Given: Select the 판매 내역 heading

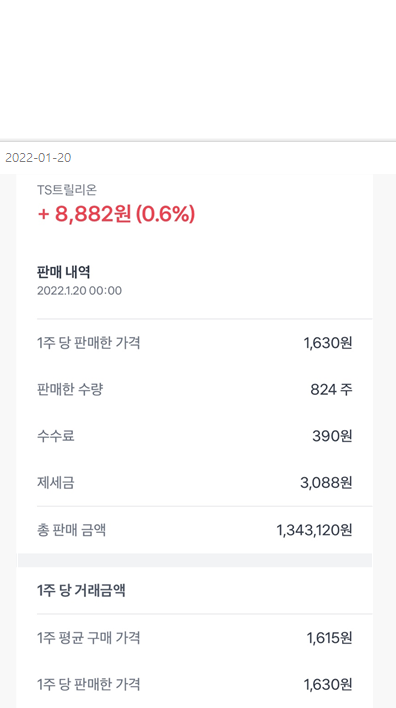Looking at the screenshot, I should (x=64, y=272).
